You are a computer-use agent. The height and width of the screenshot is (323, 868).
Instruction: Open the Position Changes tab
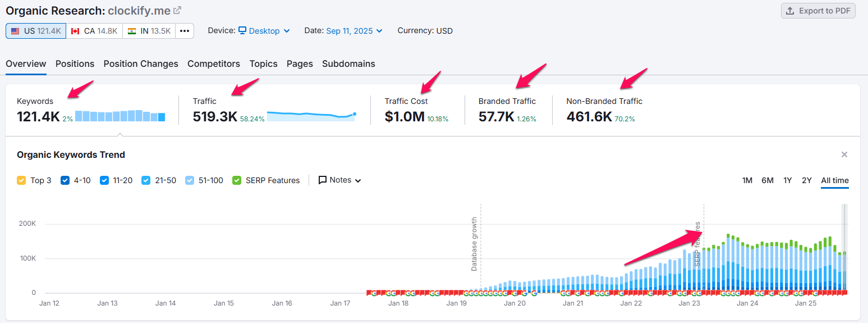(141, 63)
